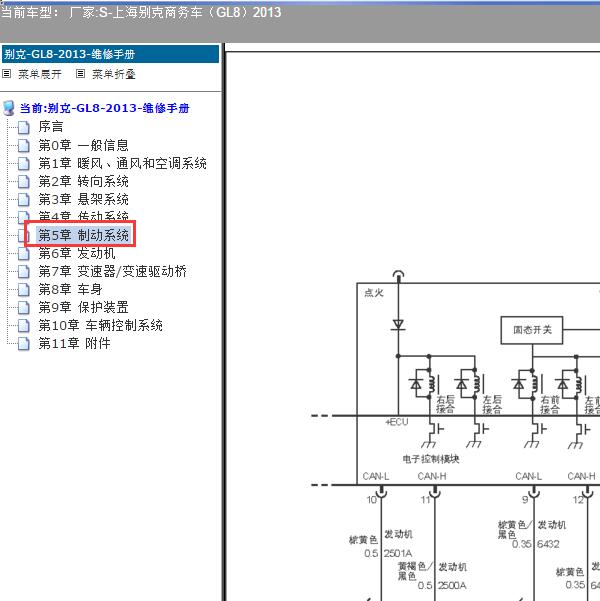Click the 右前接合 solenoid label

tap(550, 405)
